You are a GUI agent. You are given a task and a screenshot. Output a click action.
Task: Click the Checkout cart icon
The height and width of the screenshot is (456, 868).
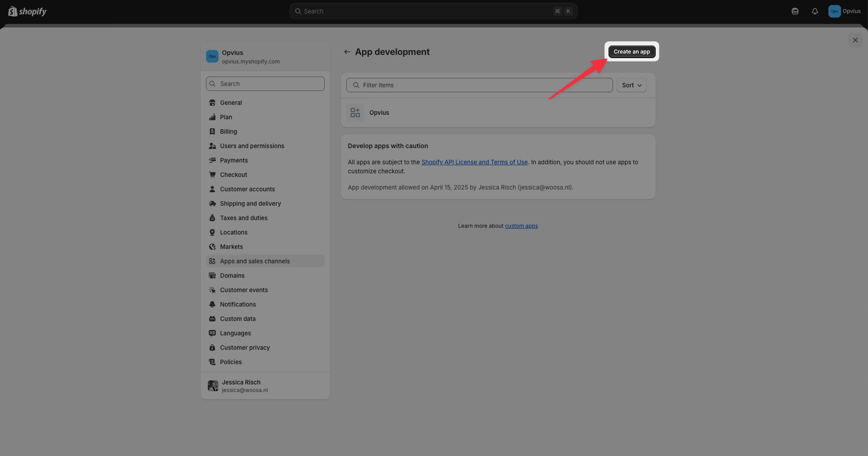coord(212,175)
